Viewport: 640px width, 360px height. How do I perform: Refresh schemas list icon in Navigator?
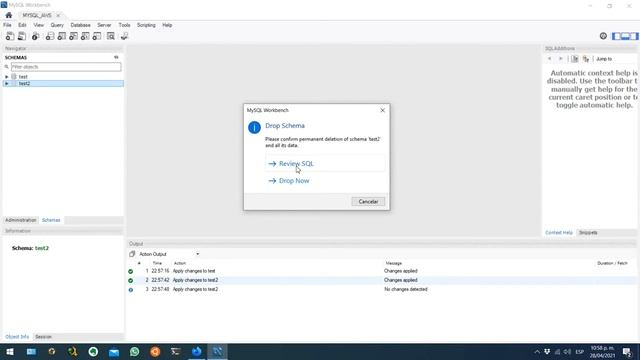[x=116, y=58]
